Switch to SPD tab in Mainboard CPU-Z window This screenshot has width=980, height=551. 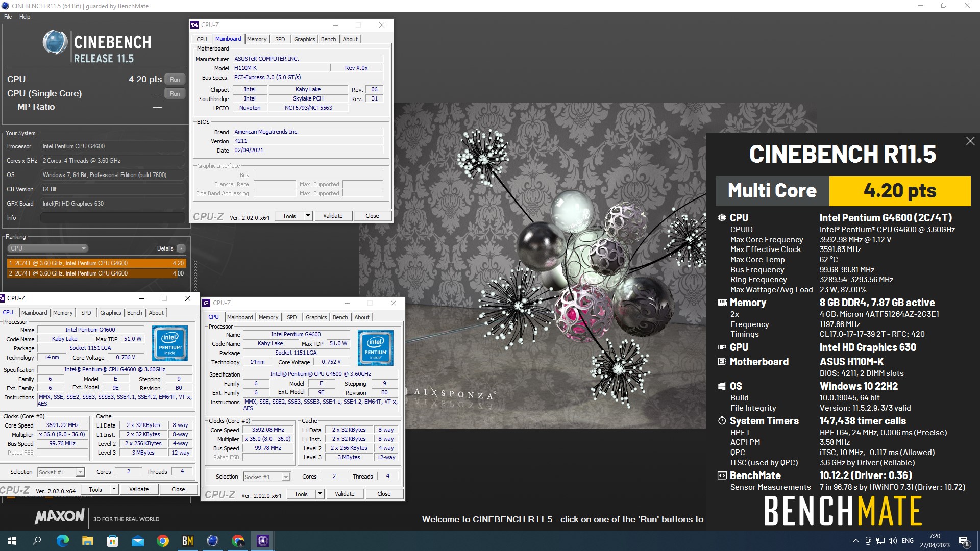coord(280,39)
